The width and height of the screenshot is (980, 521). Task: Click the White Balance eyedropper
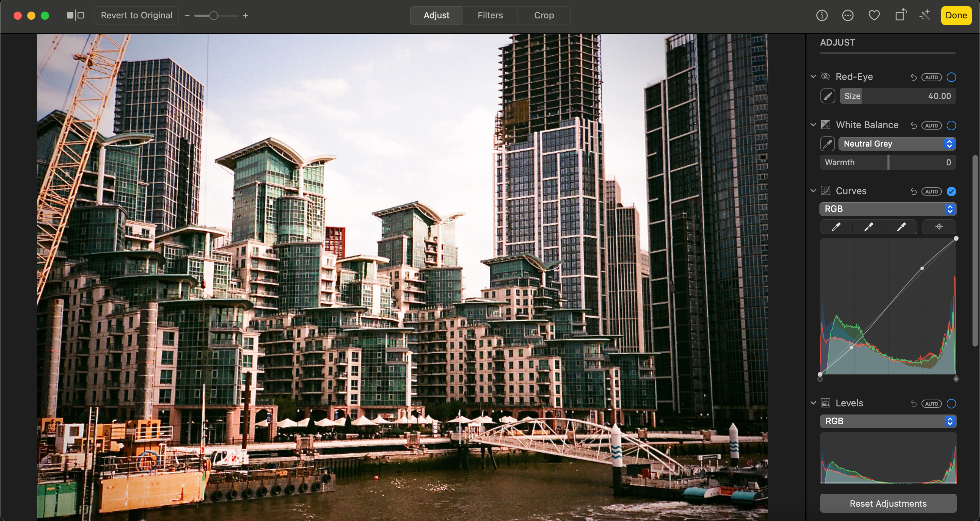[x=827, y=144]
